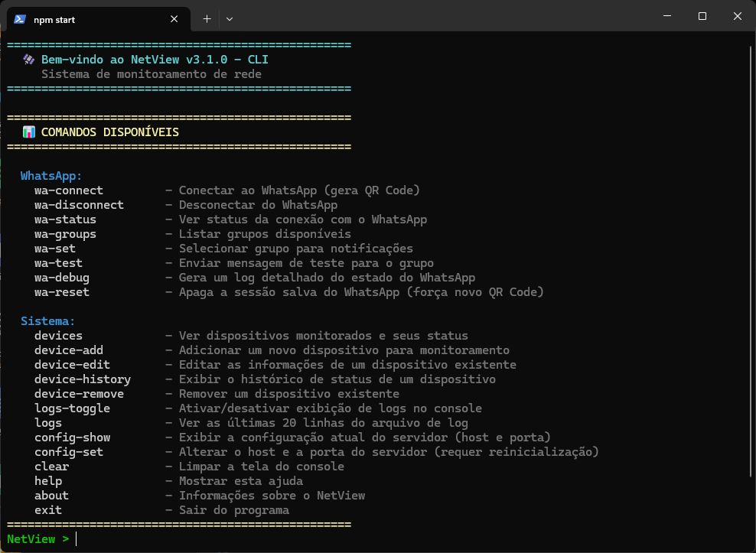Click the PowerShell icon in the tab
The width and height of the screenshot is (756, 553).
(20, 20)
